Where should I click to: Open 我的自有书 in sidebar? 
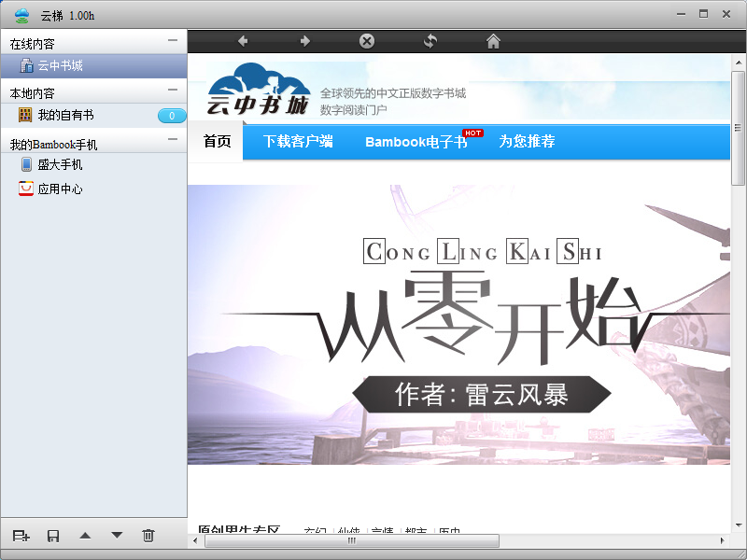[x=65, y=116]
